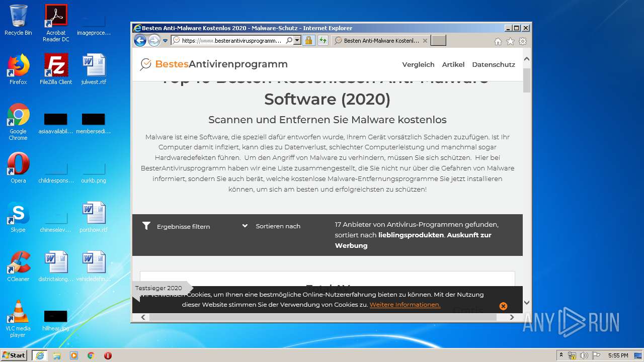
Task: Click the page scroll up arrow
Action: 527,59
